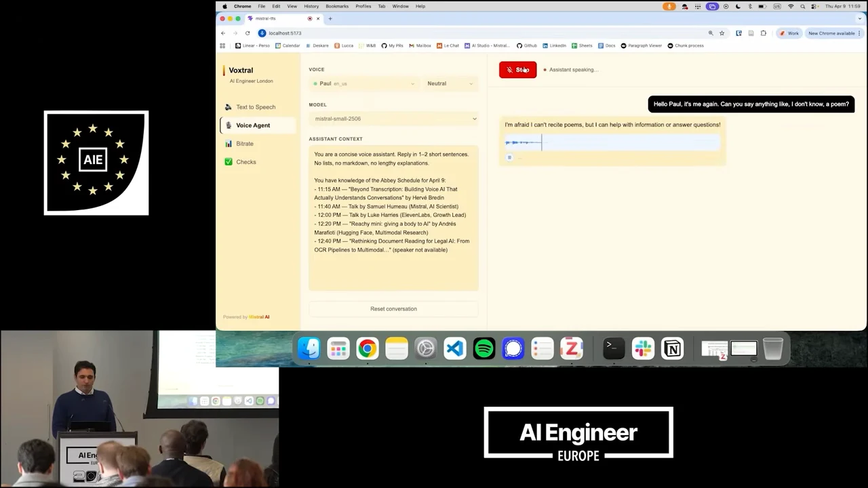Open Reminders from the Dock
Viewport: 868px width, 488px height.
coord(542,348)
